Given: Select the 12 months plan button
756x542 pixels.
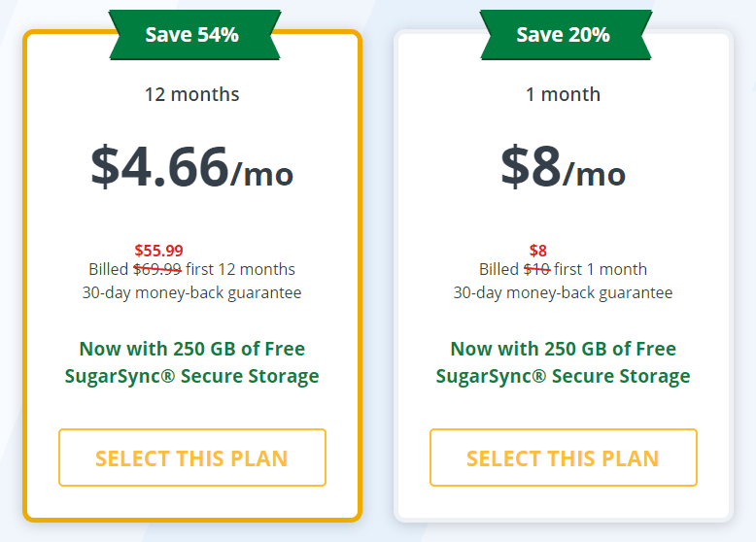Looking at the screenshot, I should (192, 457).
